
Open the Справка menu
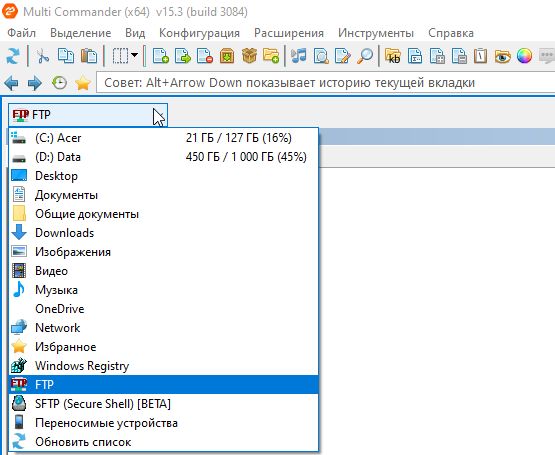451,33
